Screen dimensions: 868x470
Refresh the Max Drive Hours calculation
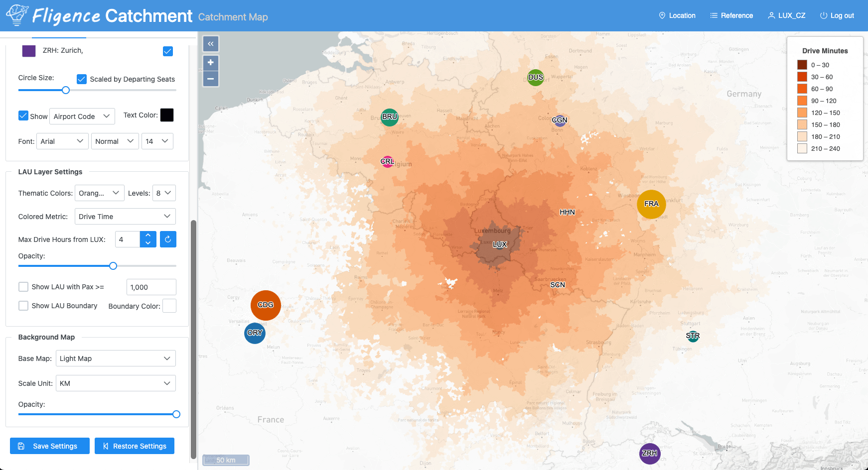[168, 239]
